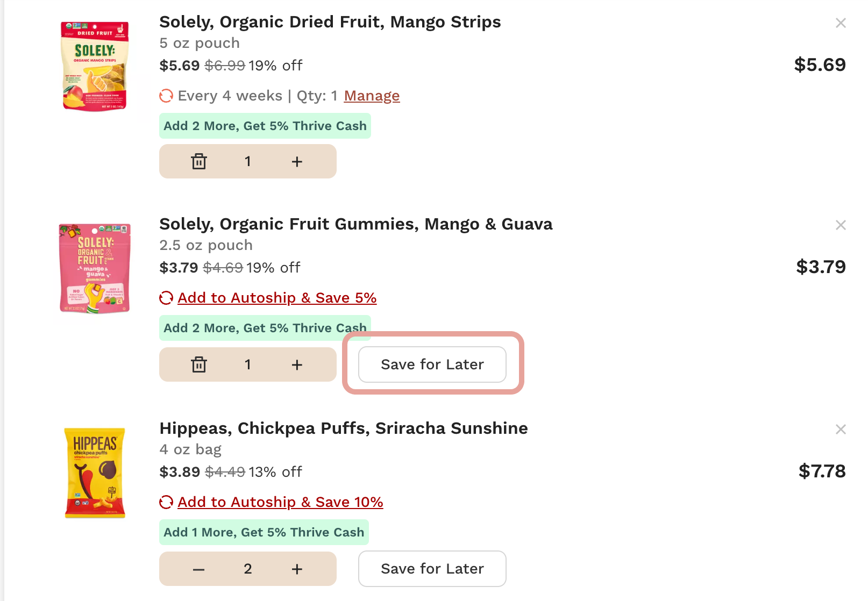Open Solely Mango Strips product image
Image resolution: width=868 pixels, height=601 pixels.
coord(95,66)
